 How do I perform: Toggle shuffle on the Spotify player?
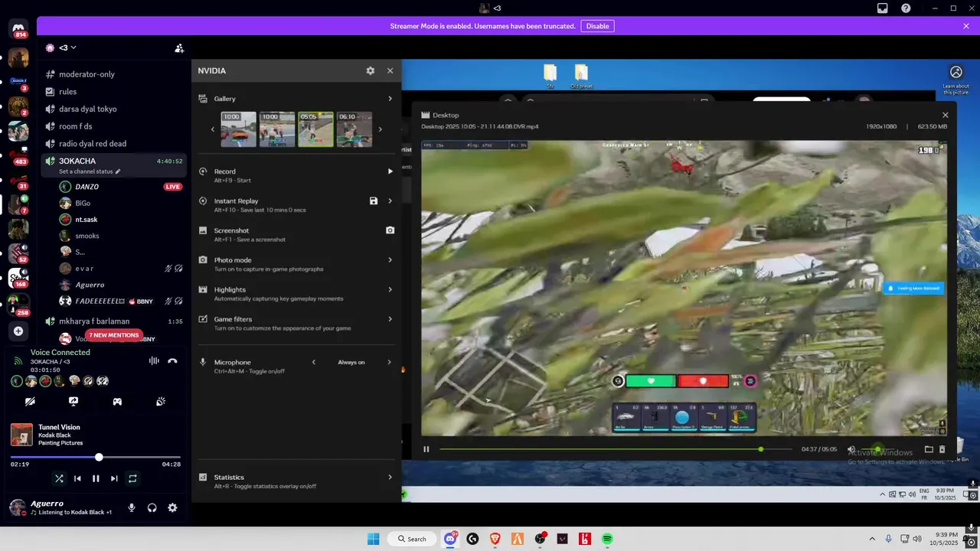click(59, 478)
